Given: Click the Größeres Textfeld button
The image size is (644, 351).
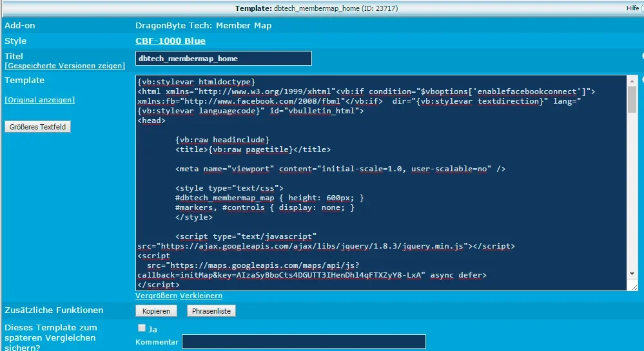Looking at the screenshot, I should [x=38, y=127].
